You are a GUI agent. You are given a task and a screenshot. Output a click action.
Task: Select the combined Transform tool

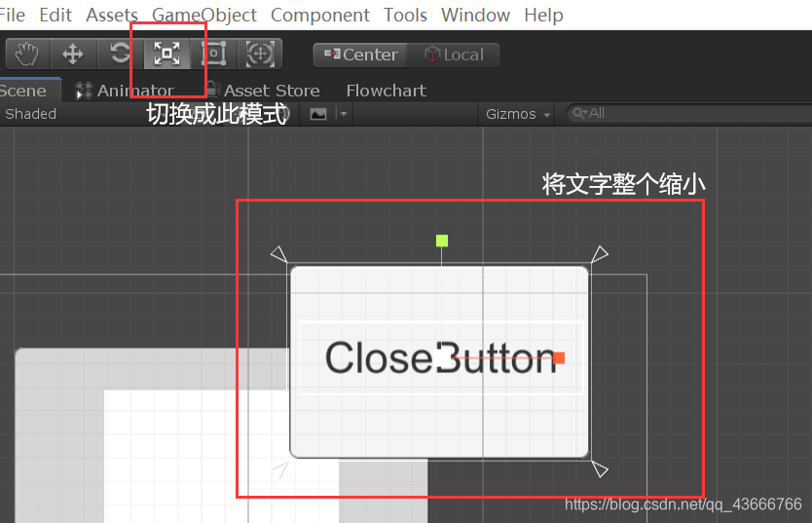point(260,54)
